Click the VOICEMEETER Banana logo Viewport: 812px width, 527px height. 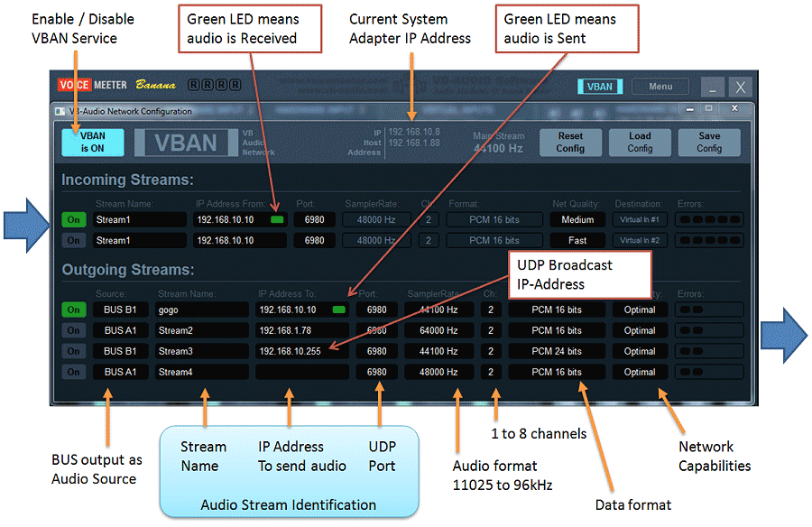[x=117, y=84]
